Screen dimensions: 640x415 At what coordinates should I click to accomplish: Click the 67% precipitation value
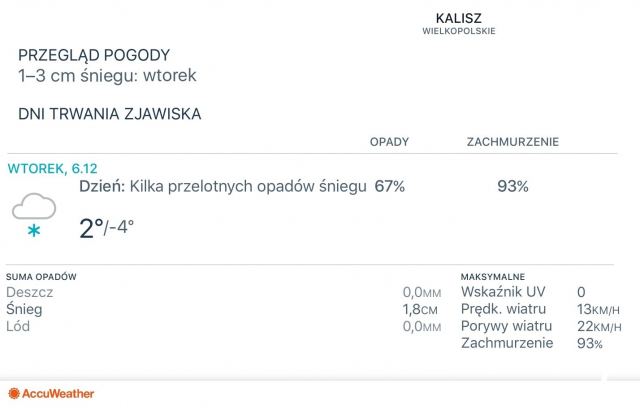[x=390, y=186]
